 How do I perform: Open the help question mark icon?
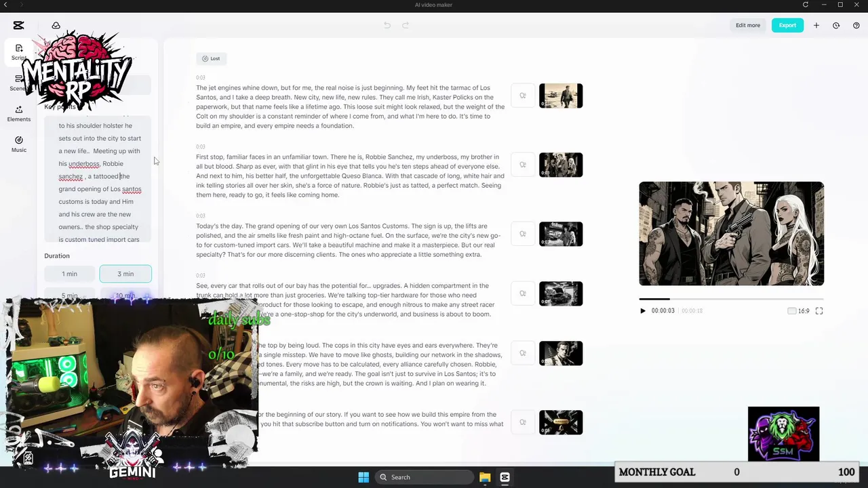(x=856, y=25)
